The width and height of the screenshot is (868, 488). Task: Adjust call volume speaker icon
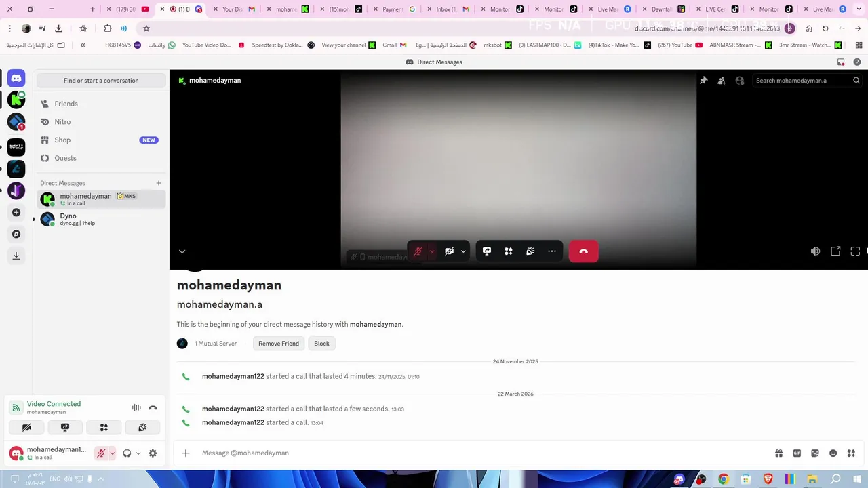coord(815,251)
